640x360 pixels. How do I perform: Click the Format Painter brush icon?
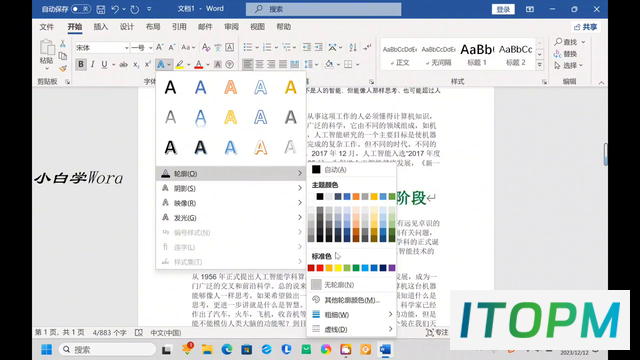pos(63,68)
